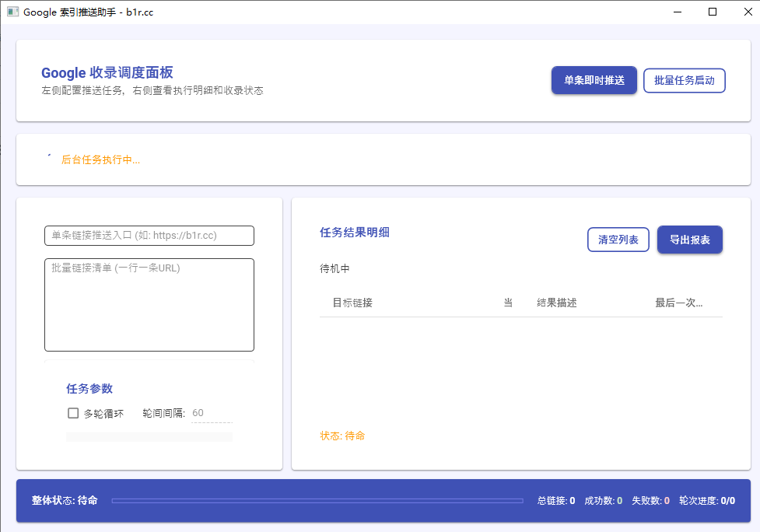Click the app icon in title bar

click(x=12, y=12)
